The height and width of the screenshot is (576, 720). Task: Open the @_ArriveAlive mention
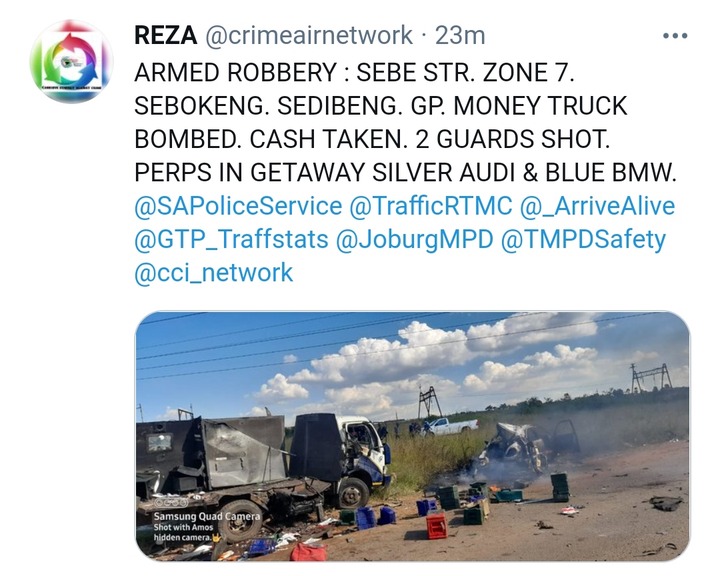coord(597,206)
